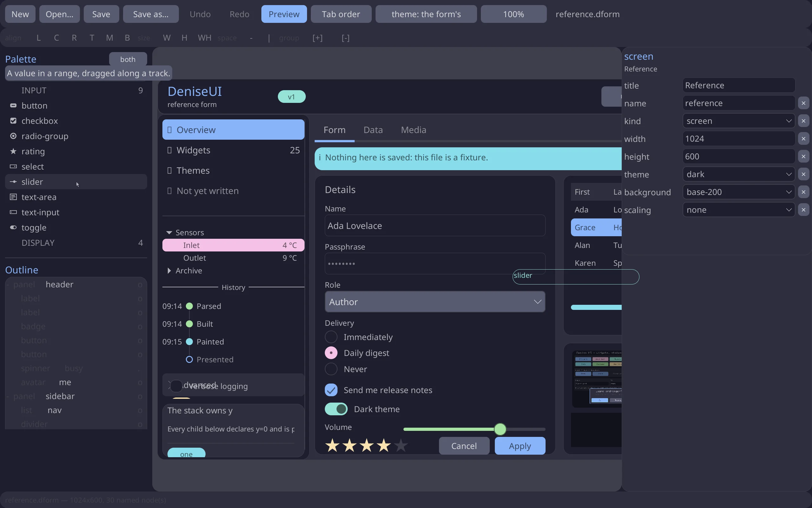Open the kind dropdown in properties
This screenshot has height=508, width=812.
(738, 121)
